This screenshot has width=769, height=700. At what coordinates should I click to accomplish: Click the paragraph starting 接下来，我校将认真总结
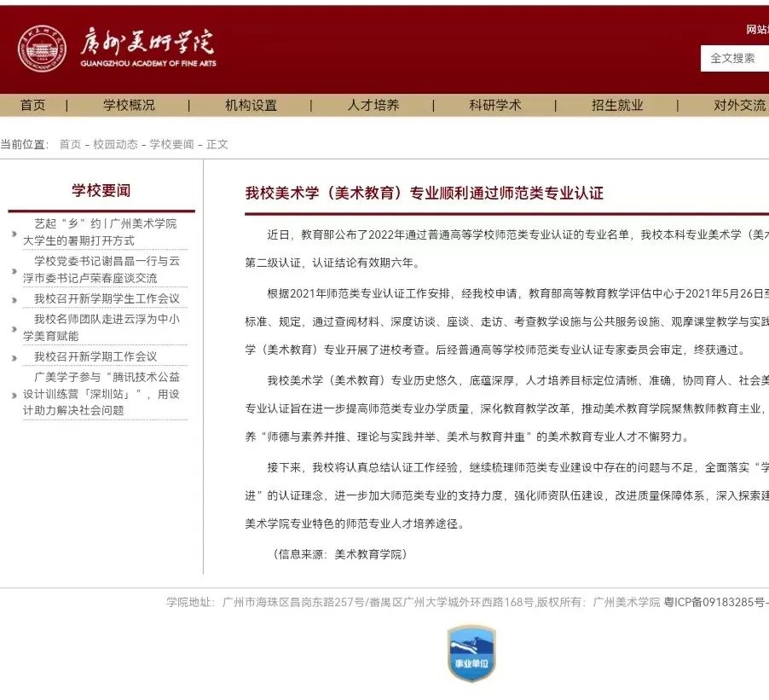(507, 495)
